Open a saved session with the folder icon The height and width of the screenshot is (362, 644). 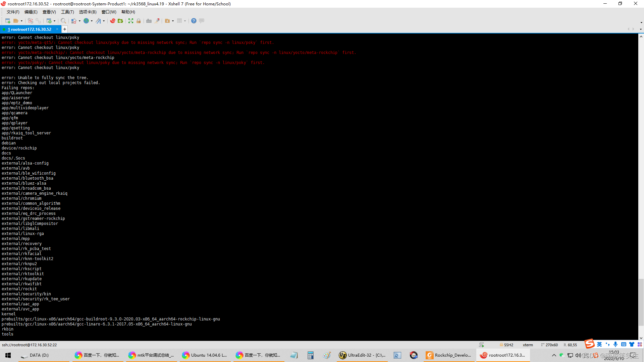tap(16, 20)
